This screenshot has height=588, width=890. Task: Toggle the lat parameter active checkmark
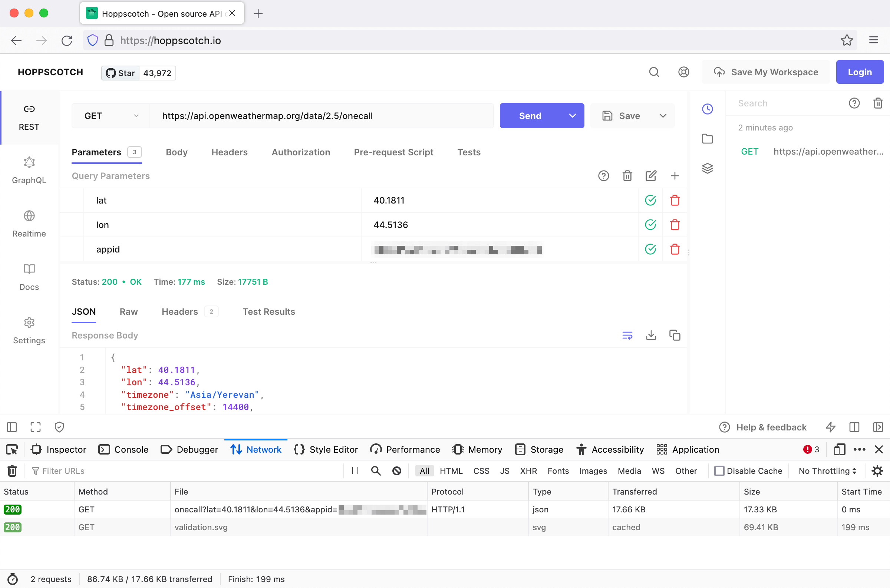[650, 201]
